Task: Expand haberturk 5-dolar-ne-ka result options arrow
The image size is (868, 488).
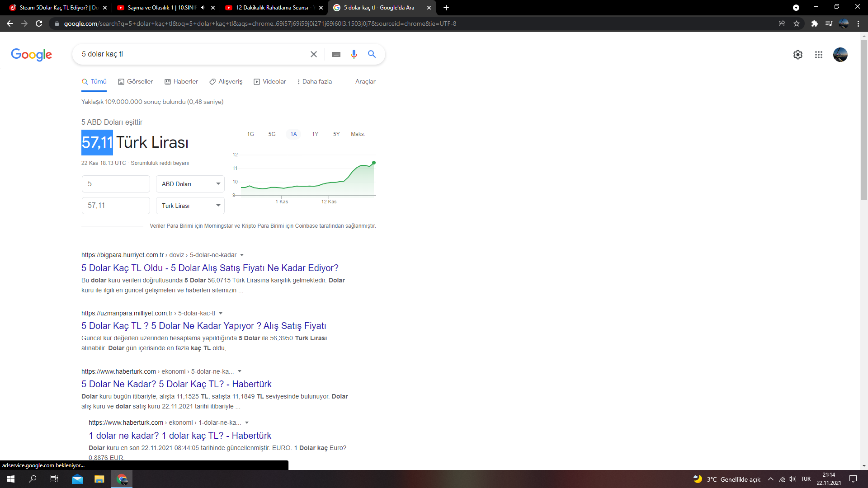Action: (x=240, y=371)
